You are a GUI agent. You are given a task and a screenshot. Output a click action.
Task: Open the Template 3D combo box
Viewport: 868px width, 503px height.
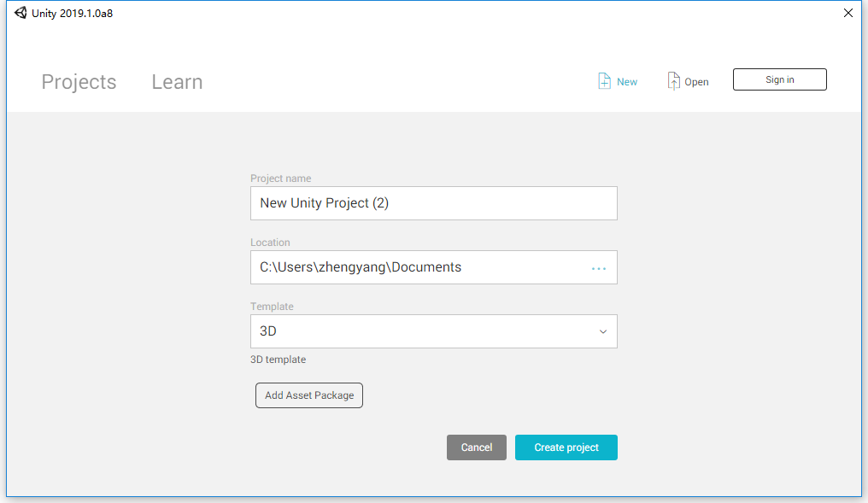tap(433, 331)
